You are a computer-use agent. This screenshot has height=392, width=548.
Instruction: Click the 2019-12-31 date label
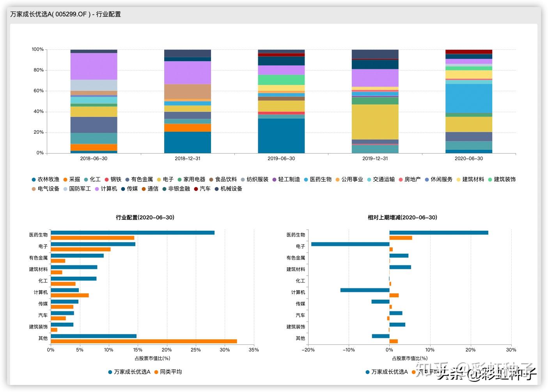(375, 159)
